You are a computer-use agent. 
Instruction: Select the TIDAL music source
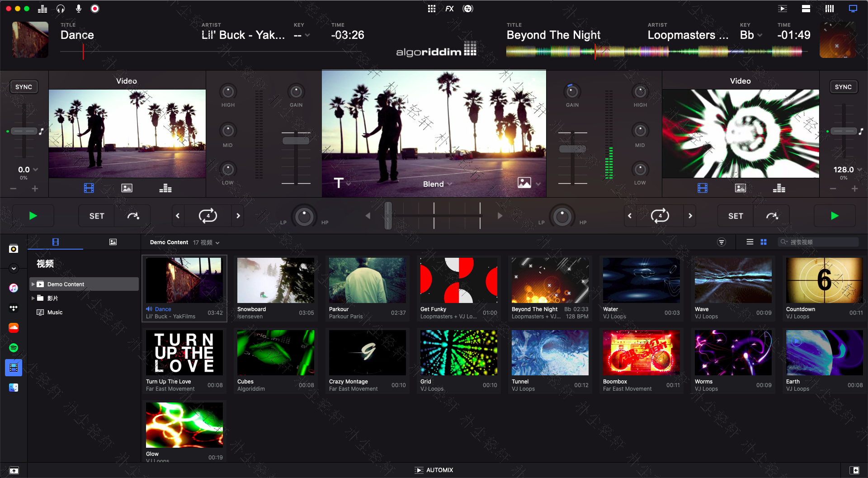pos(14,308)
